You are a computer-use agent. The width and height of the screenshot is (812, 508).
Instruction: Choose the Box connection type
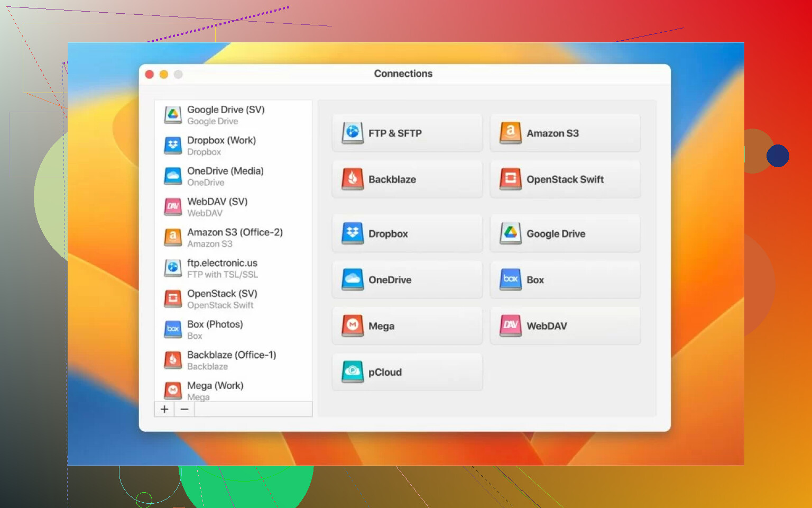pyautogui.click(x=565, y=279)
